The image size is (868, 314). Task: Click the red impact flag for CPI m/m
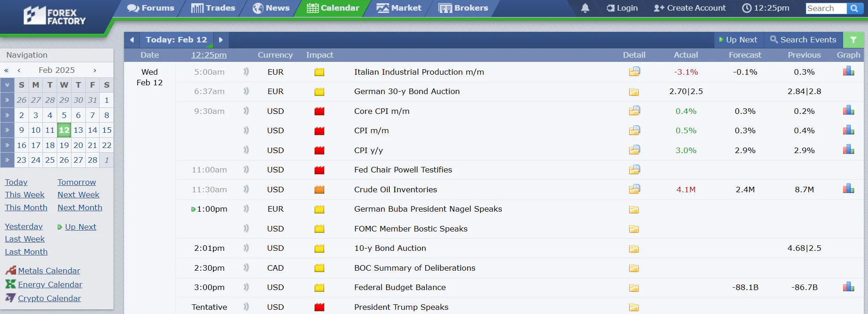[x=319, y=130]
